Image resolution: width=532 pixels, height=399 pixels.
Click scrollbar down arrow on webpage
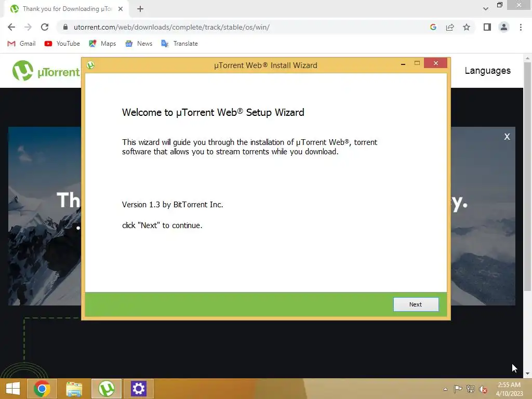(x=527, y=374)
